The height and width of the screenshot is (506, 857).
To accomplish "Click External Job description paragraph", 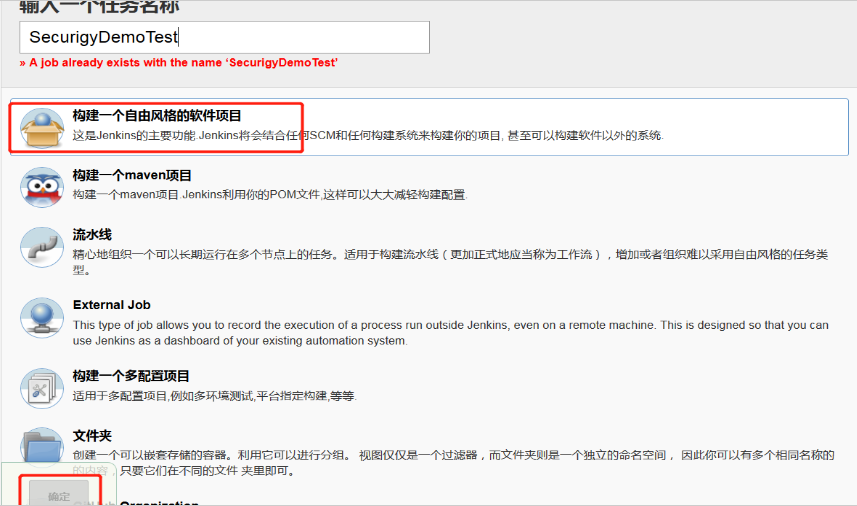I will [x=451, y=333].
